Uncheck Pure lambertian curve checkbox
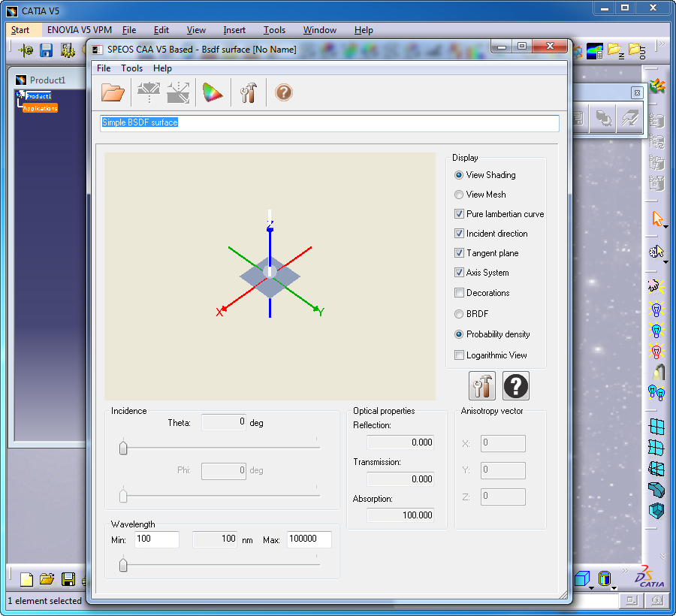The width and height of the screenshot is (676, 616). point(459,214)
